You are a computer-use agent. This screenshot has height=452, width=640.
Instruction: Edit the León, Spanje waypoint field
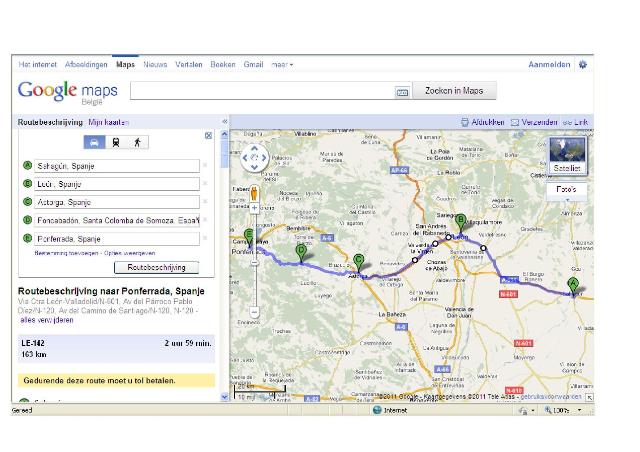click(x=117, y=184)
